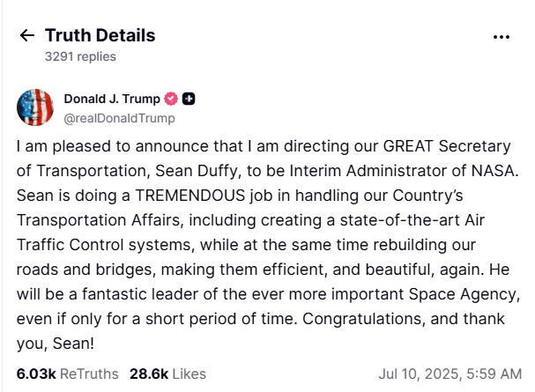Open the three-dot more options menu

[501, 37]
